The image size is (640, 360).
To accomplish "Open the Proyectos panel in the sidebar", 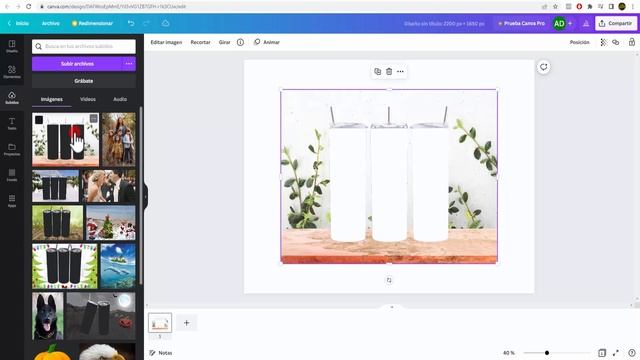I will point(12,149).
